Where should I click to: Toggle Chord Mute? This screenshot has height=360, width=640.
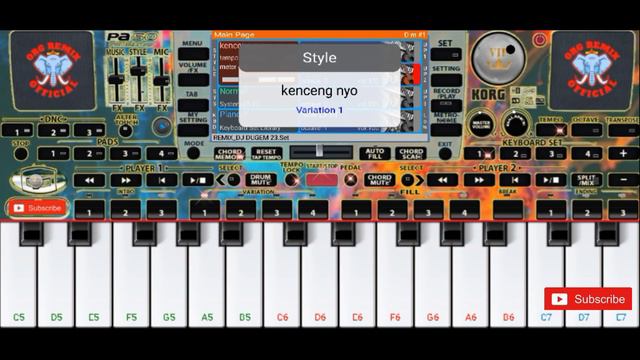379,180
